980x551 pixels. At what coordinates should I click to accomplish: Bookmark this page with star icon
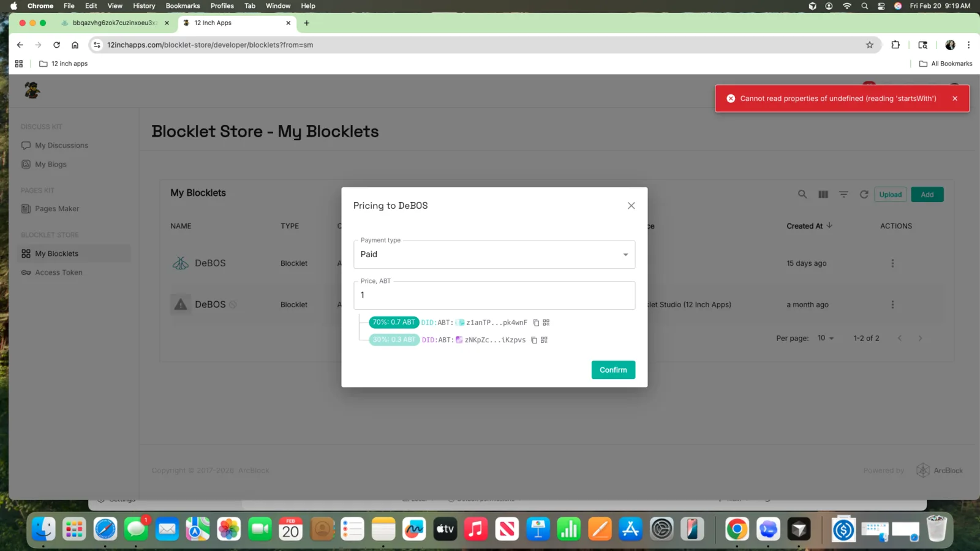[x=869, y=45]
